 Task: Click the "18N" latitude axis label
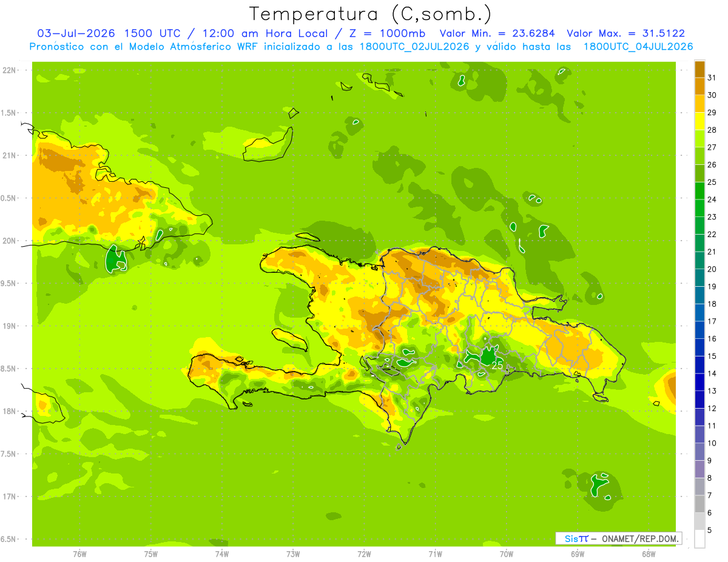pos(10,411)
